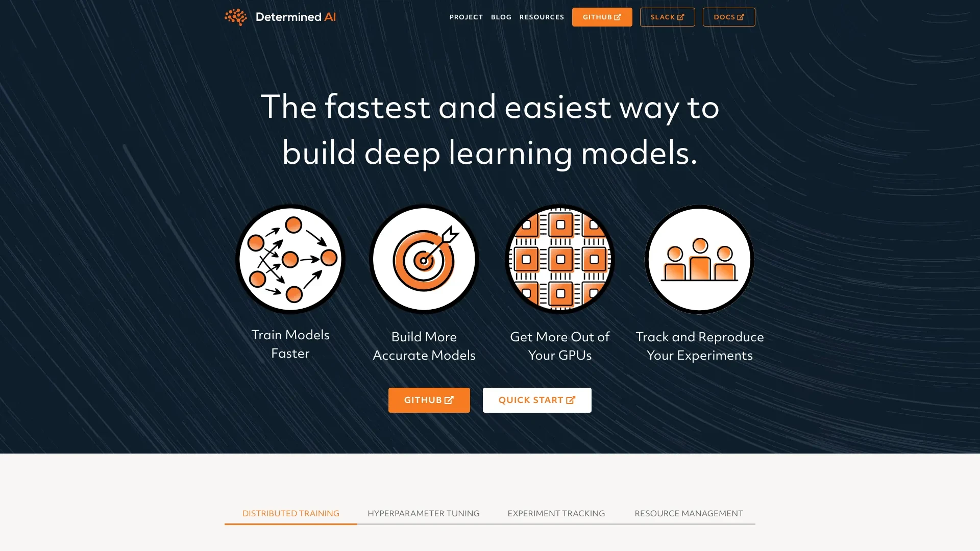980x551 pixels.
Task: Click the QUICK START button
Action: click(x=537, y=399)
